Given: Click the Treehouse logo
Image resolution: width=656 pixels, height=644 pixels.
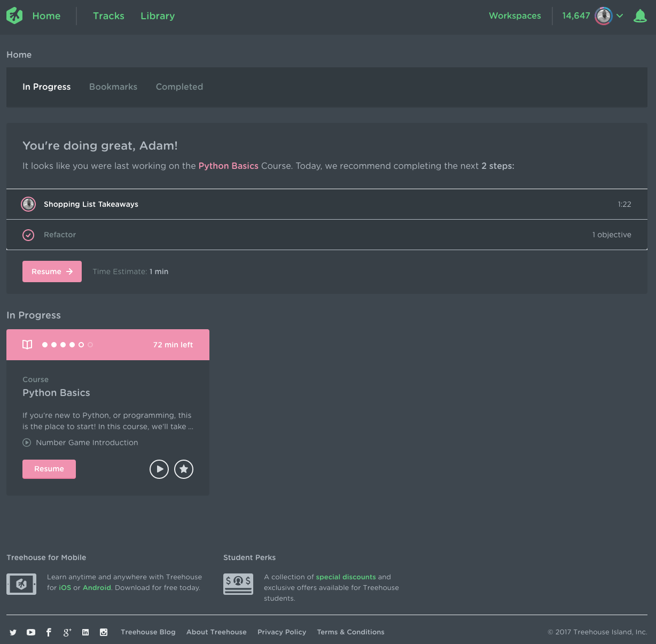Looking at the screenshot, I should [x=14, y=15].
